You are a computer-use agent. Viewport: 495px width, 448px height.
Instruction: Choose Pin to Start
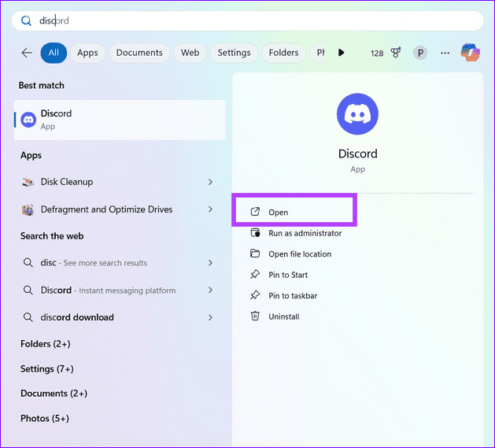pyautogui.click(x=288, y=275)
